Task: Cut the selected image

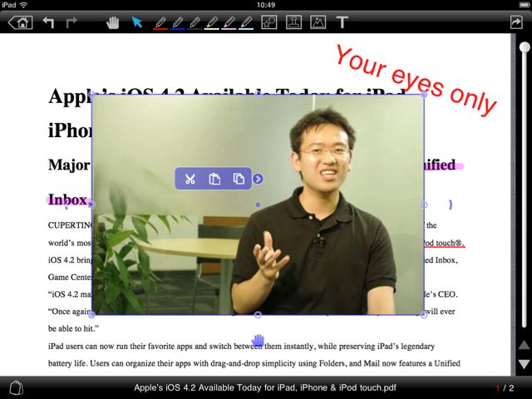Action: [190, 179]
